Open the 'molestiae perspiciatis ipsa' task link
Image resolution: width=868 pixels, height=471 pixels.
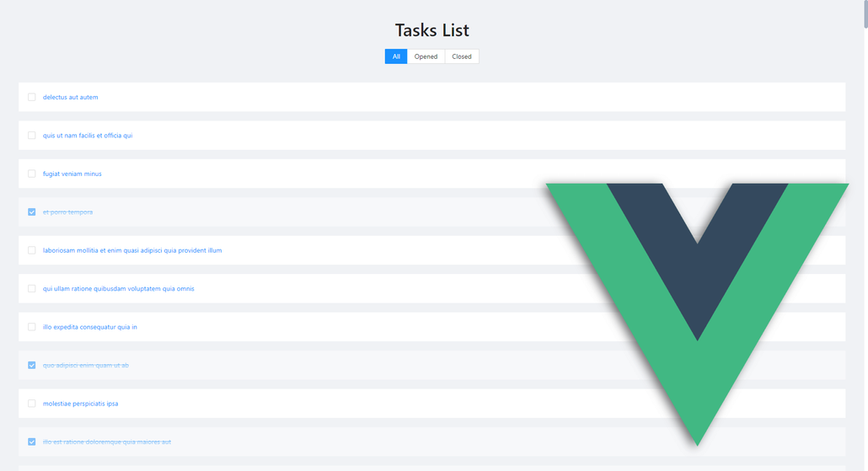81,404
